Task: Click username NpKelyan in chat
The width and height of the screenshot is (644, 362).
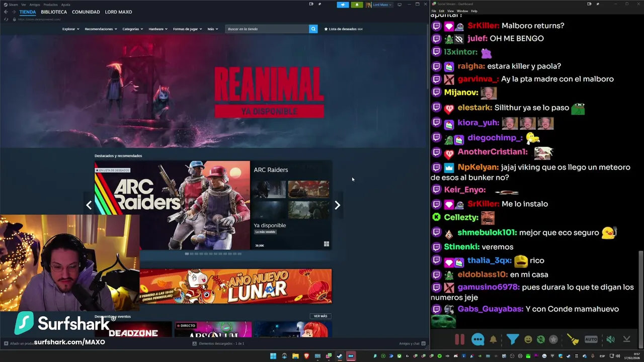Action: [478, 167]
